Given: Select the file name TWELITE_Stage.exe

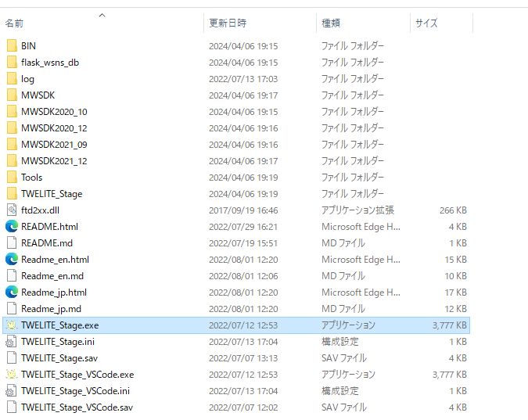Looking at the screenshot, I should tap(60, 325).
